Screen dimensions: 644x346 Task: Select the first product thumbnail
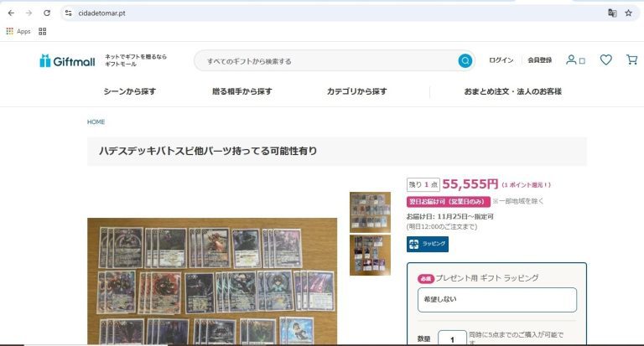pos(370,212)
